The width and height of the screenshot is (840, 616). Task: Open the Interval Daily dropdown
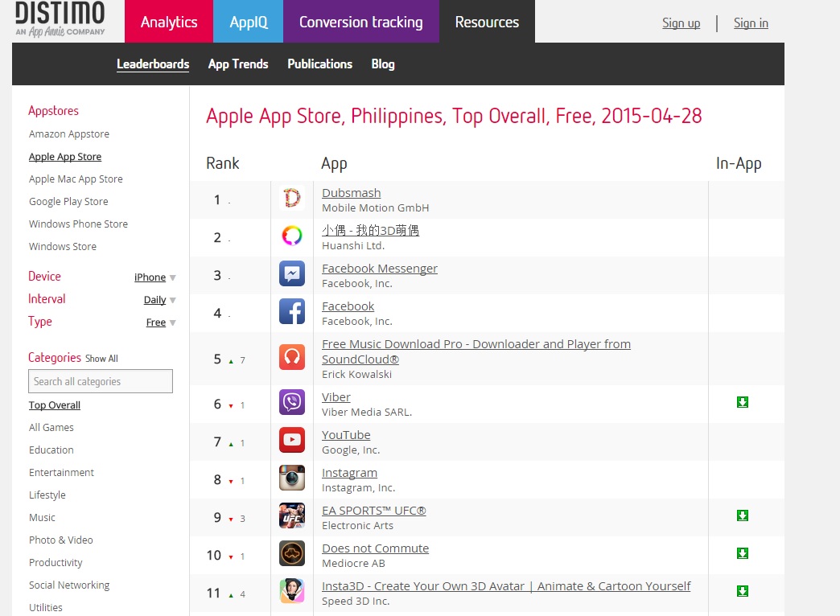160,300
